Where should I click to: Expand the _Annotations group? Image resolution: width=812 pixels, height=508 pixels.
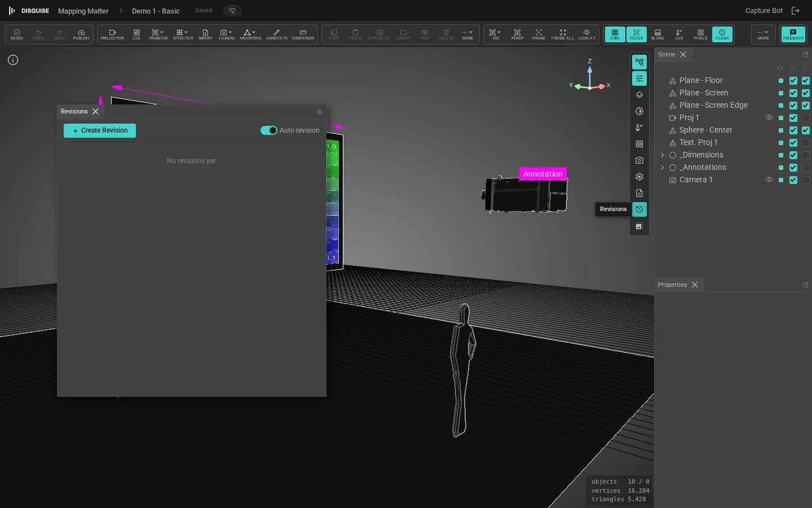[663, 168]
